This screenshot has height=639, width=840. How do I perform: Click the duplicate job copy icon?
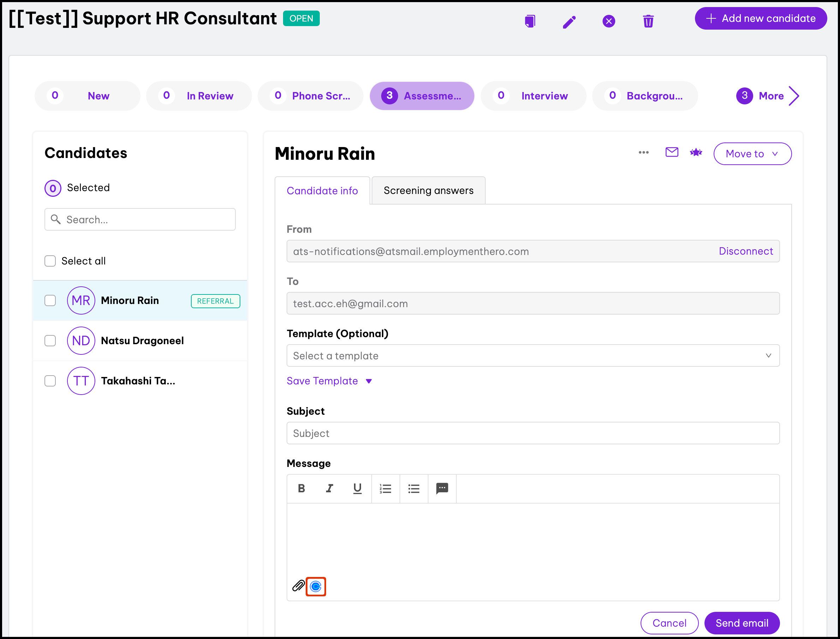(530, 21)
